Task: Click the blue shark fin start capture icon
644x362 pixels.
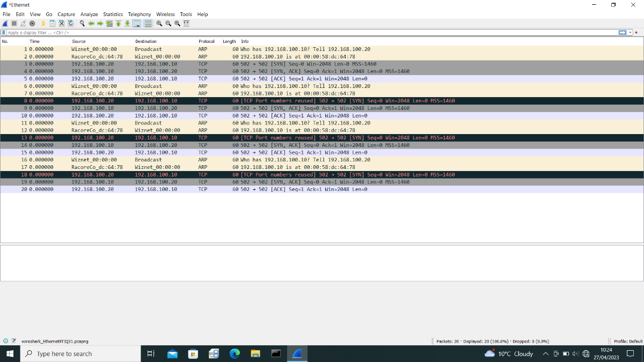Action: [5, 24]
